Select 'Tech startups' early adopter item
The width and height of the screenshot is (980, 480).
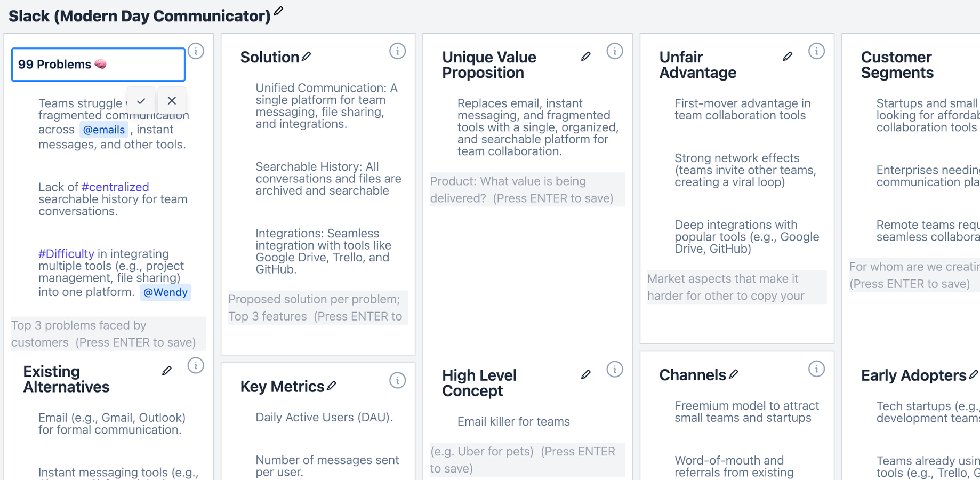(x=928, y=412)
